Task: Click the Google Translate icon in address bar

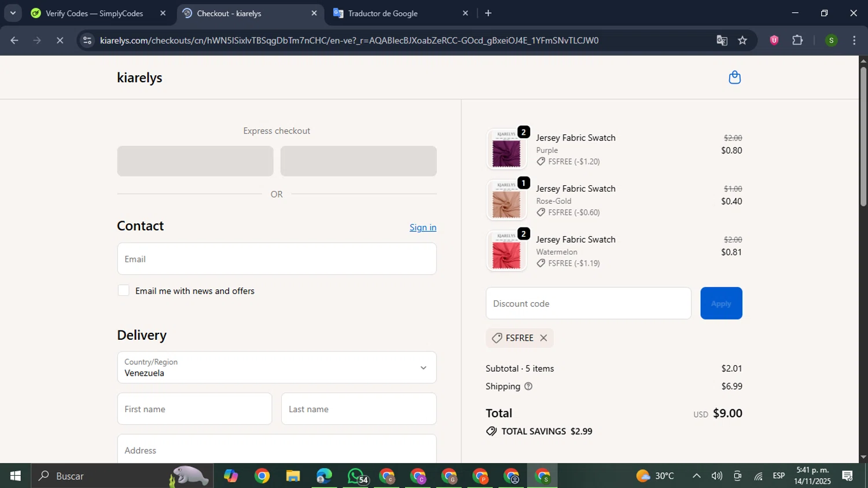Action: point(722,41)
